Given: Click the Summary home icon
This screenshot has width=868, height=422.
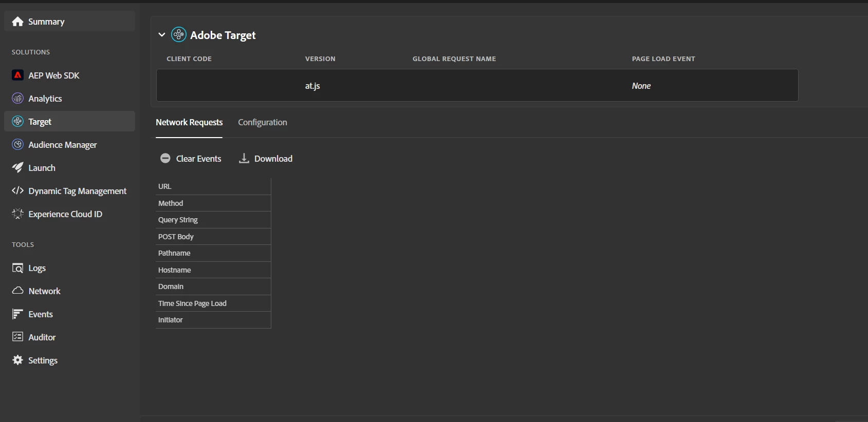Looking at the screenshot, I should coord(18,22).
